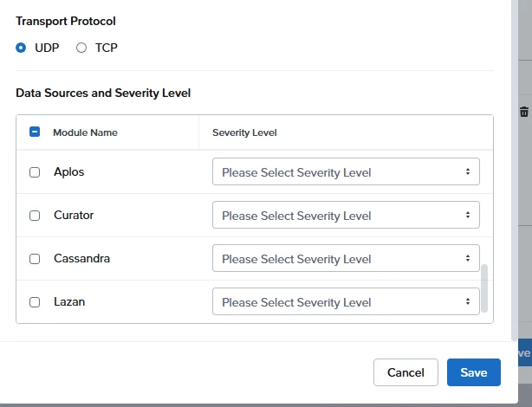This screenshot has width=532, height=407.
Task: Select the UDP transport protocol option
Action: (x=21, y=48)
